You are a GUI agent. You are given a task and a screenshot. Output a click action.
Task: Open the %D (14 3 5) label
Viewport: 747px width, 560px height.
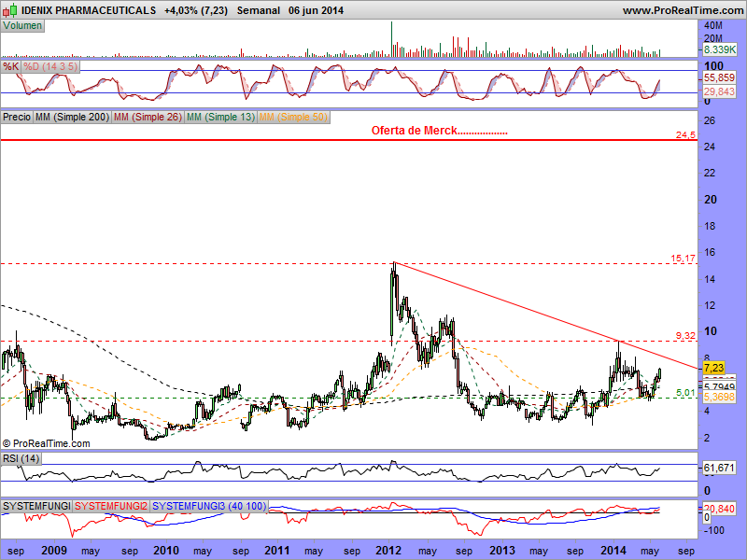click(50, 66)
